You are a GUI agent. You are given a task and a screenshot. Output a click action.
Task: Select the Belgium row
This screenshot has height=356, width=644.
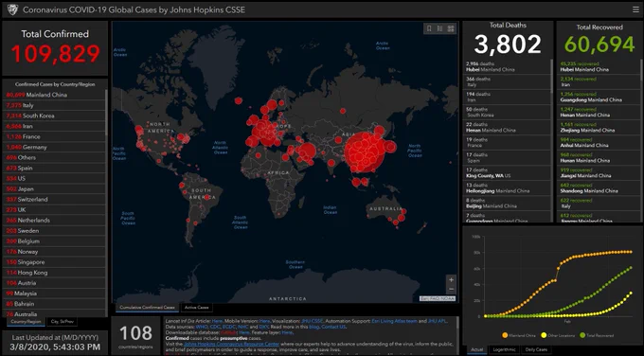point(54,241)
